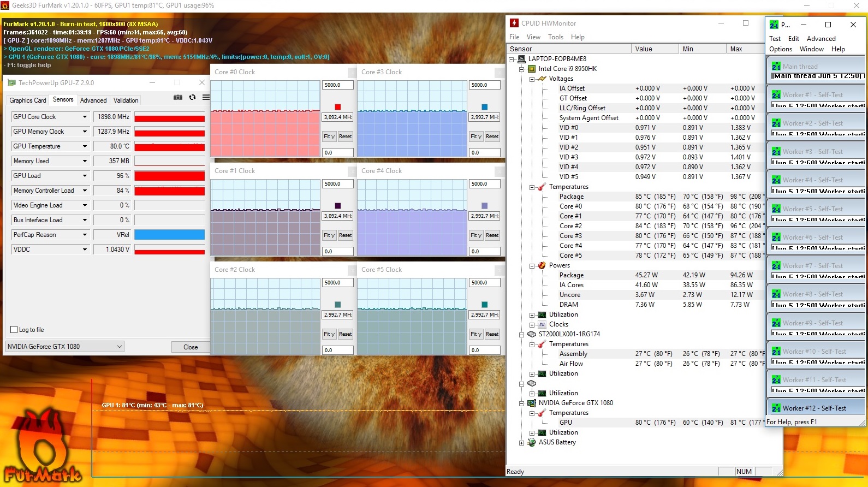Click Reset on the Core #3 Clock graph
Viewport: 868px width, 487px height.
click(492, 136)
